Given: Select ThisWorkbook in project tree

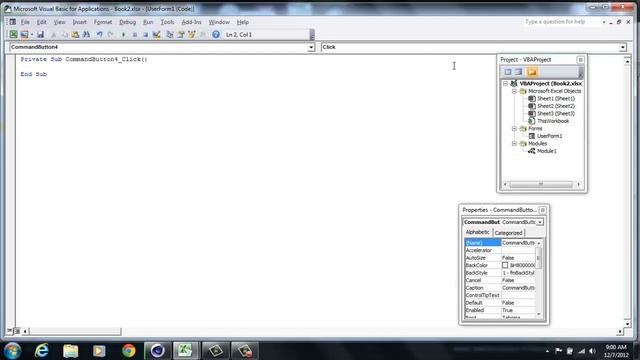Looking at the screenshot, I should pos(553,121).
